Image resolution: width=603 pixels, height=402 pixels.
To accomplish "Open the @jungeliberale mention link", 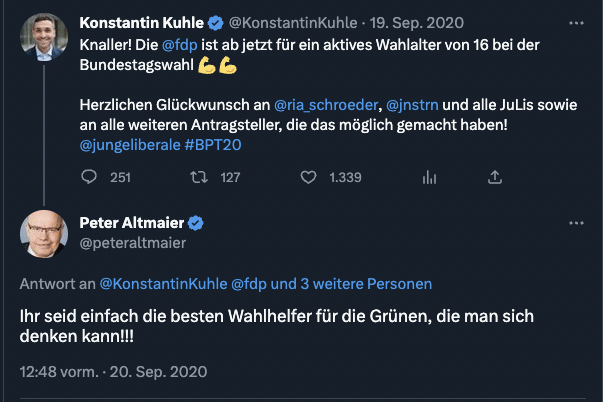I will 128,145.
